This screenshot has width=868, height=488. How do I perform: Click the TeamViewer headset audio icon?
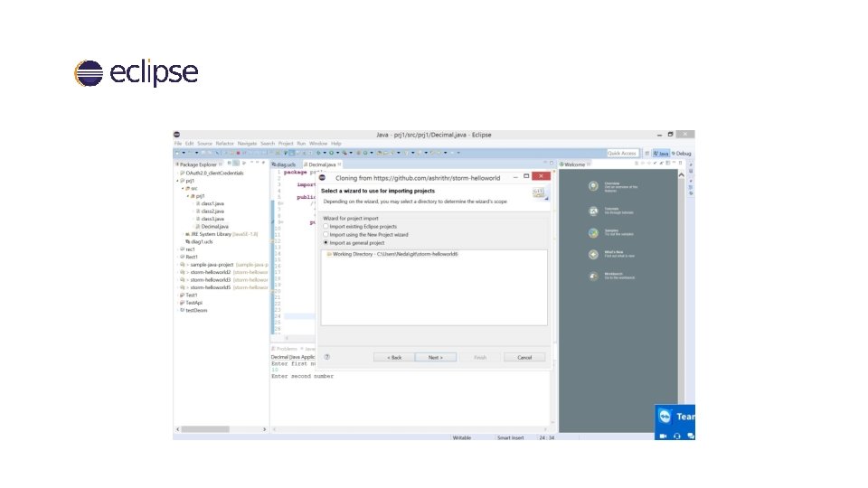tap(677, 436)
